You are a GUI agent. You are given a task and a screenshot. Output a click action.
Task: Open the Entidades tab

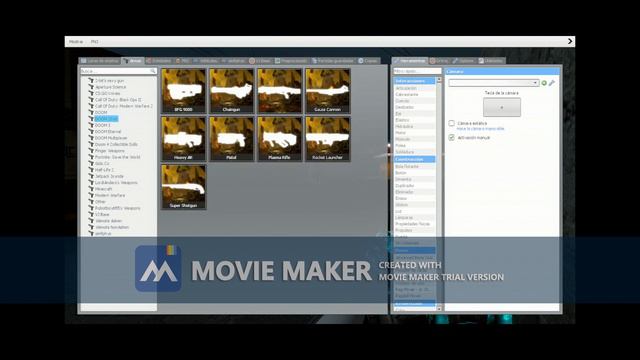coord(159,61)
